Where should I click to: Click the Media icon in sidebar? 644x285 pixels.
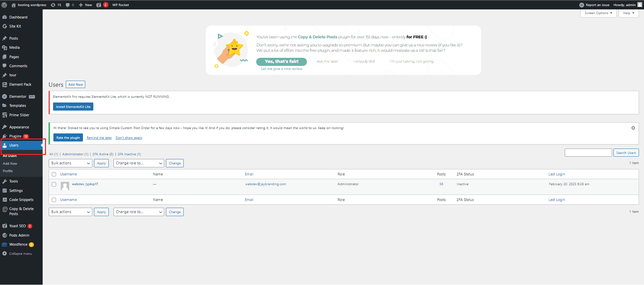[5, 48]
